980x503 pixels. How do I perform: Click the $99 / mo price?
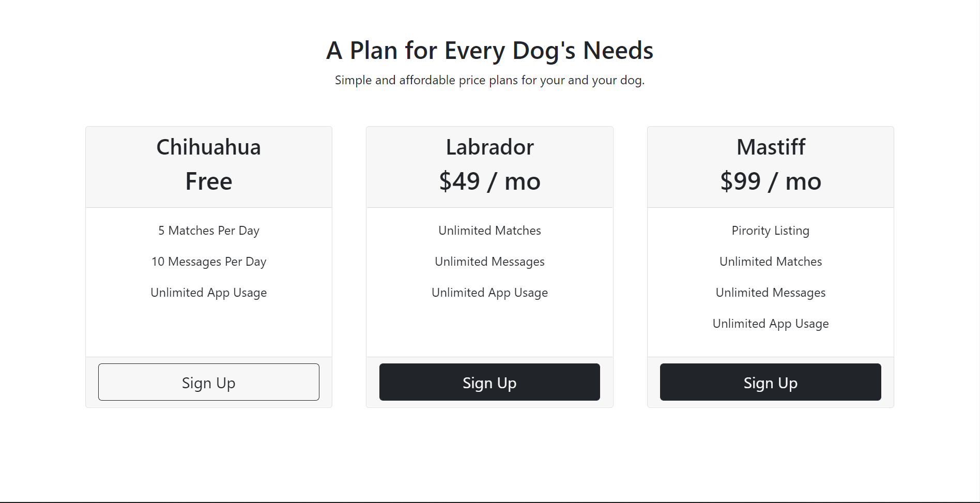(770, 181)
